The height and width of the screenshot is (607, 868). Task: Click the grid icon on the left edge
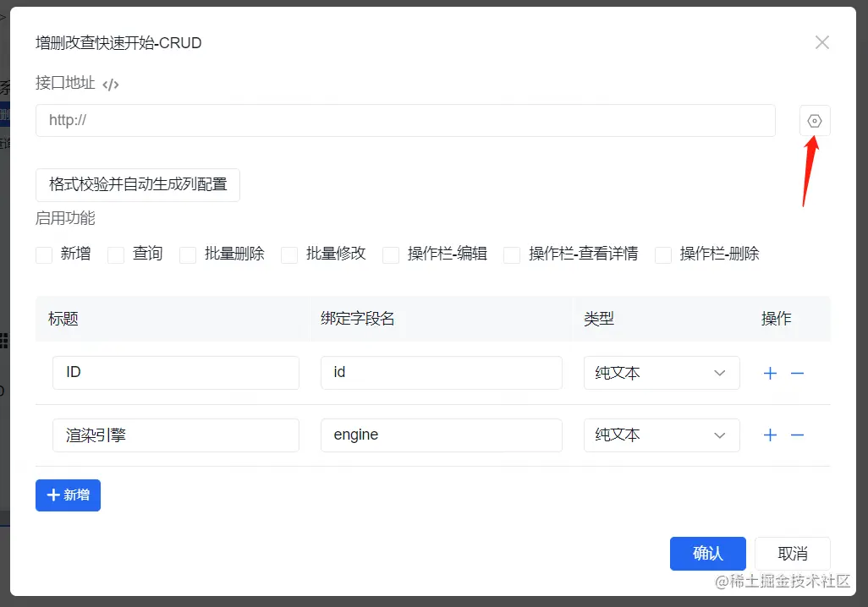(x=5, y=340)
